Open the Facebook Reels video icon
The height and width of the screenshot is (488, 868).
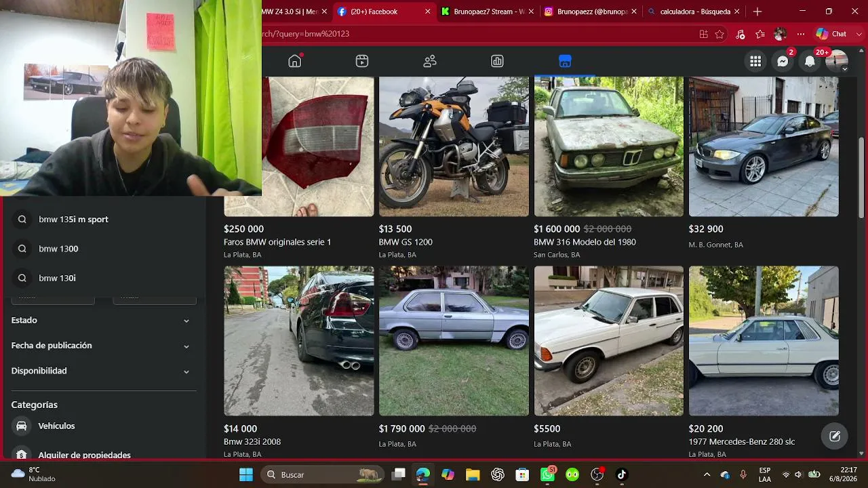click(x=362, y=61)
